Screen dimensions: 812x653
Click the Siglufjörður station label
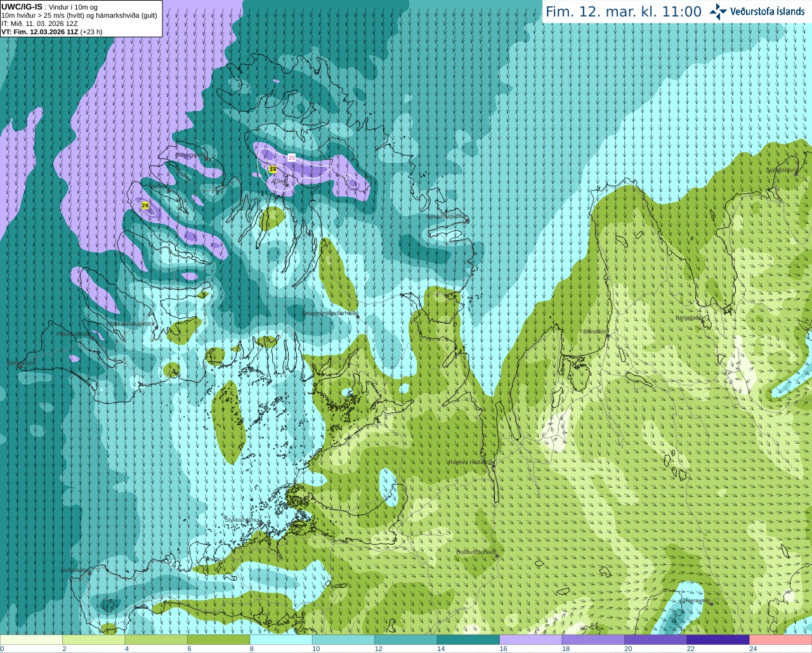pos(780,171)
